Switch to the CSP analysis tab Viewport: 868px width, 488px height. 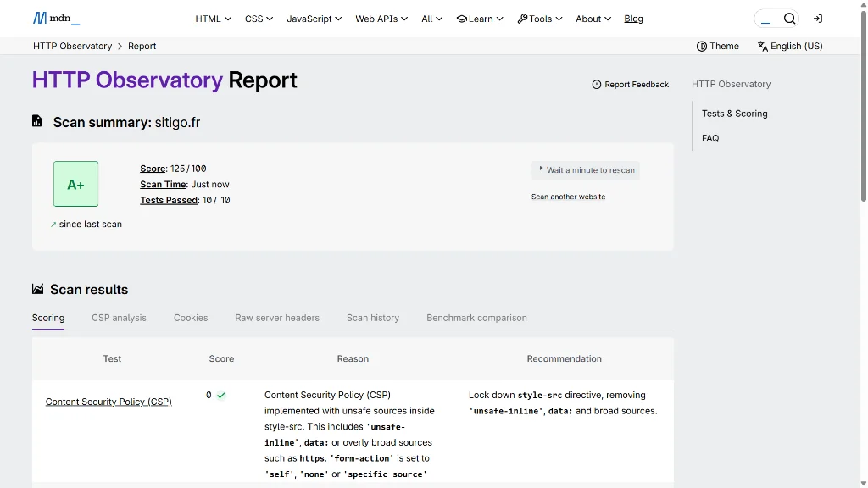coord(119,318)
